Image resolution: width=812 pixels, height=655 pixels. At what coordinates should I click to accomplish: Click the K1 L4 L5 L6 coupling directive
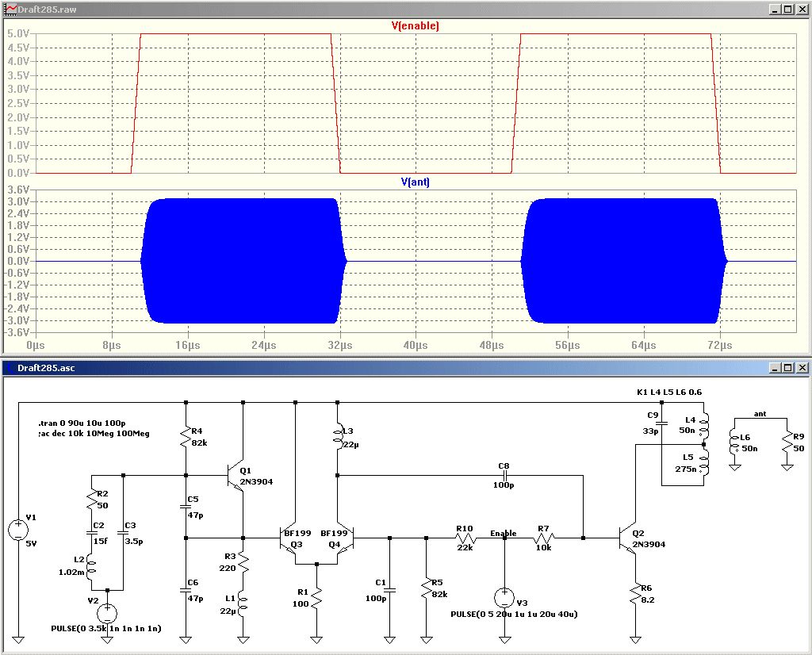670,392
